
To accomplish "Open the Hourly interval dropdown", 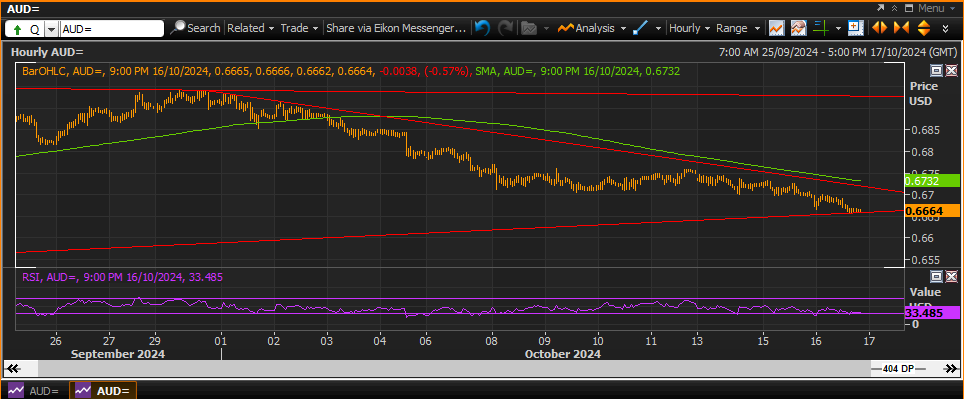I will 689,28.
